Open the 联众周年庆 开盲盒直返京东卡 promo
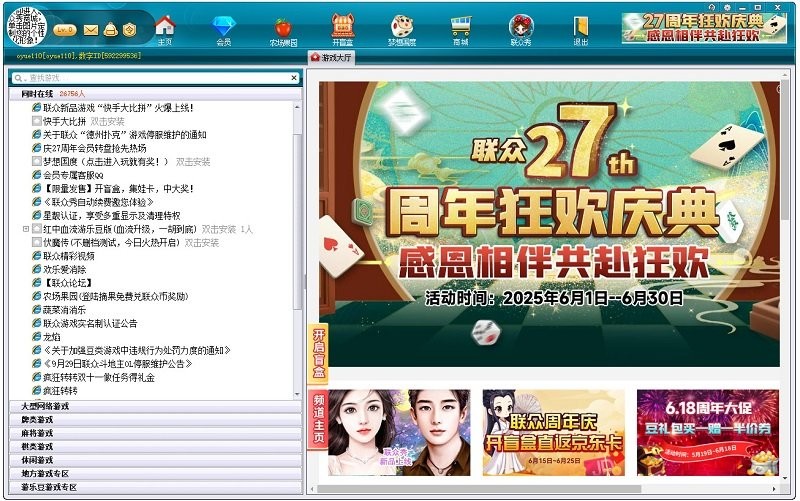The height and width of the screenshot is (501, 800). click(x=554, y=433)
